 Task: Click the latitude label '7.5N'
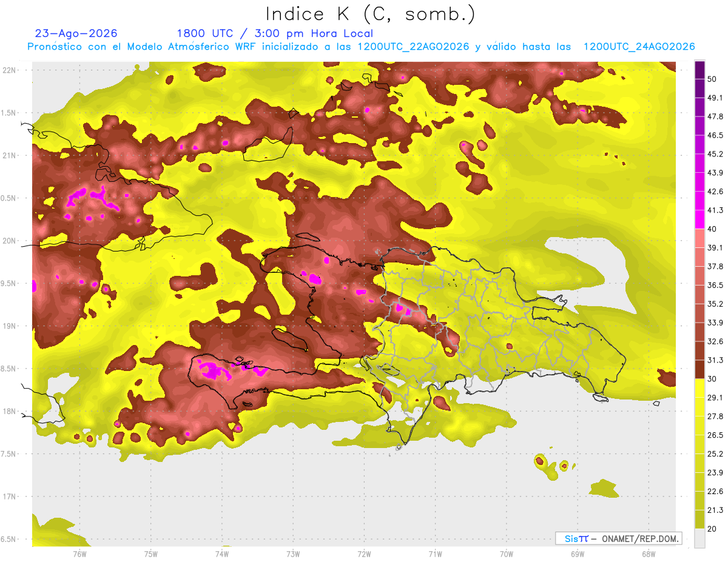[9, 454]
